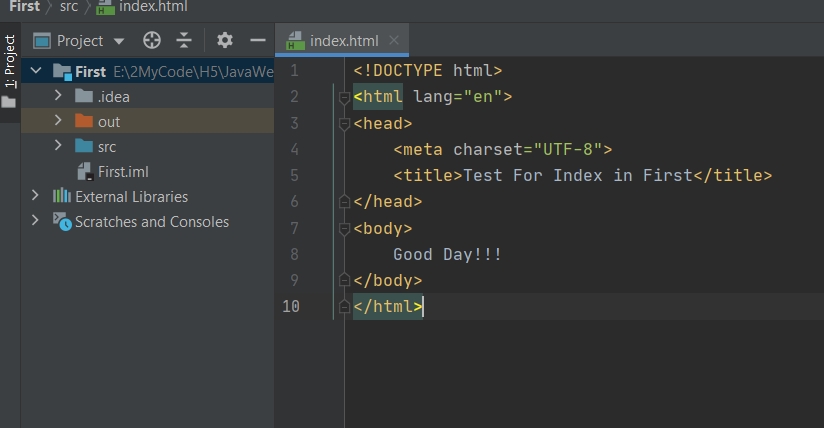
Task: Click fold end marker at line 9
Action: [344, 280]
